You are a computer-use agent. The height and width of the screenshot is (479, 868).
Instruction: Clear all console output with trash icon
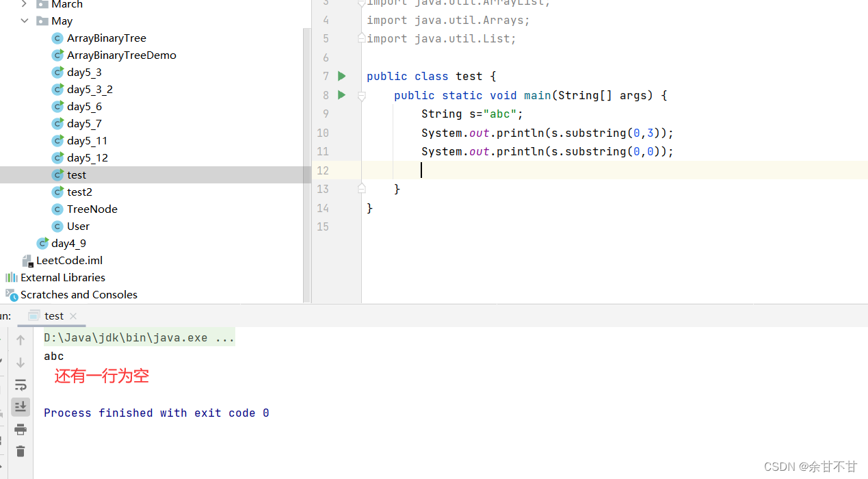(x=21, y=451)
